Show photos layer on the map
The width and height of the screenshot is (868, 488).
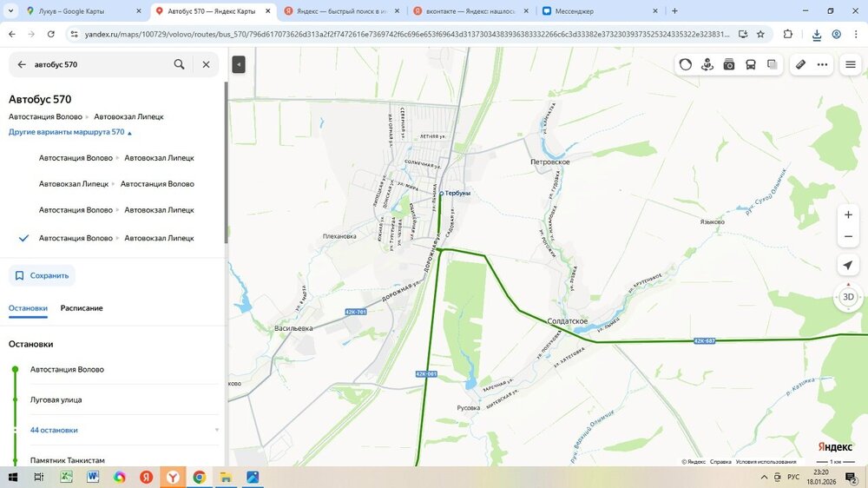(x=729, y=64)
